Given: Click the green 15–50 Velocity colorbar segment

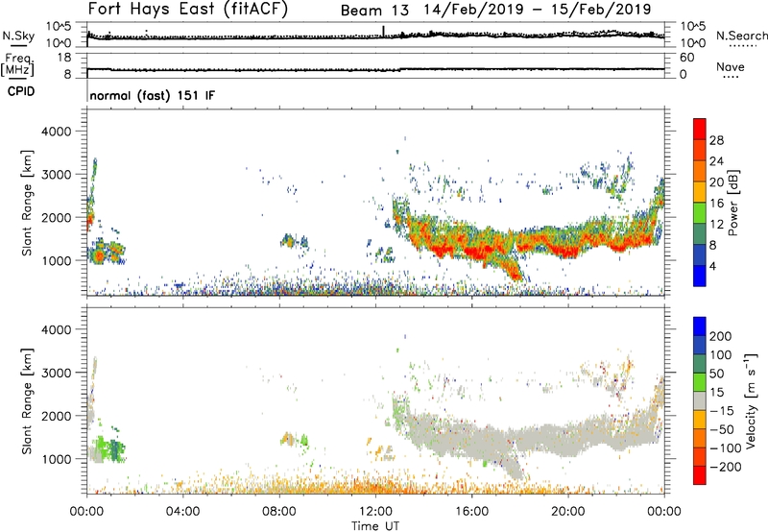Looking at the screenshot, I should pos(700,382).
